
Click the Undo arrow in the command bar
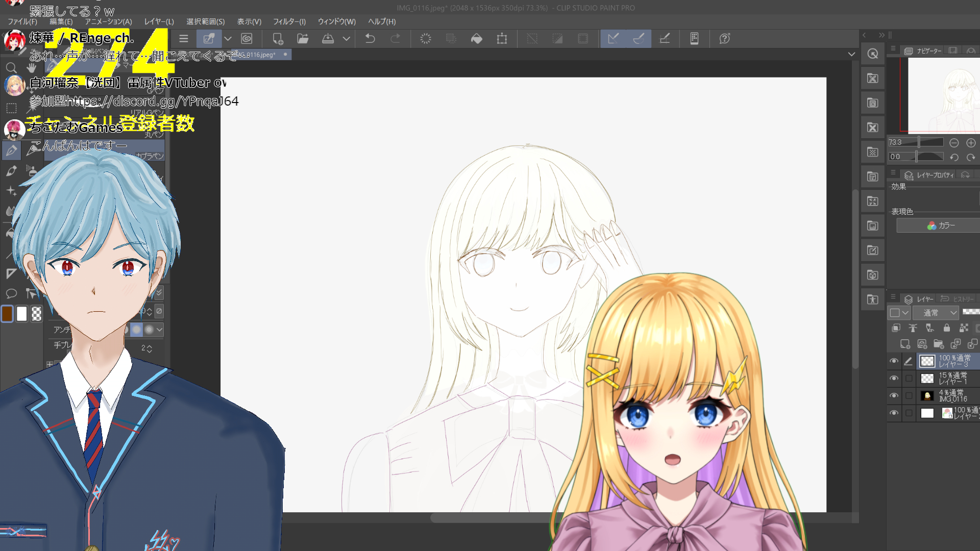(x=370, y=38)
